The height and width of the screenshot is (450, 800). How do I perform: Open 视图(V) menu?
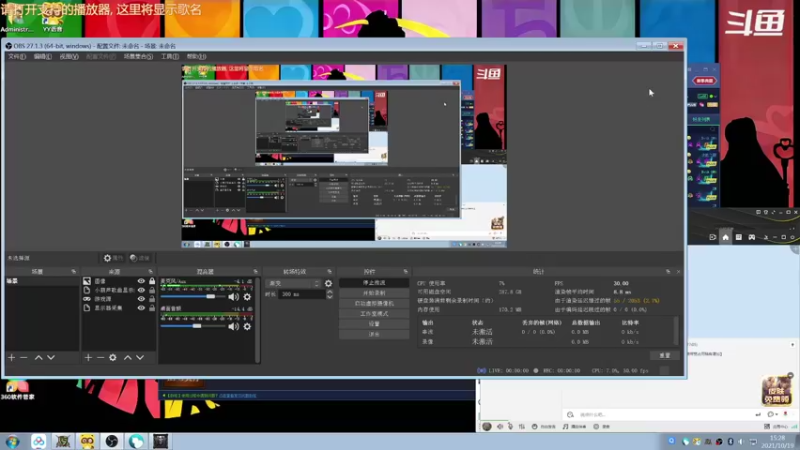tap(69, 57)
